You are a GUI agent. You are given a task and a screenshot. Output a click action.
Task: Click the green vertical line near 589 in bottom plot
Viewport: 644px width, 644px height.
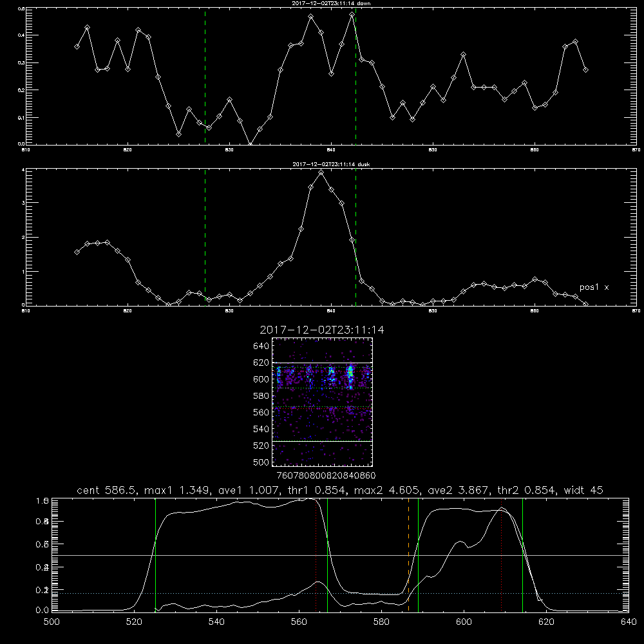pos(418,554)
